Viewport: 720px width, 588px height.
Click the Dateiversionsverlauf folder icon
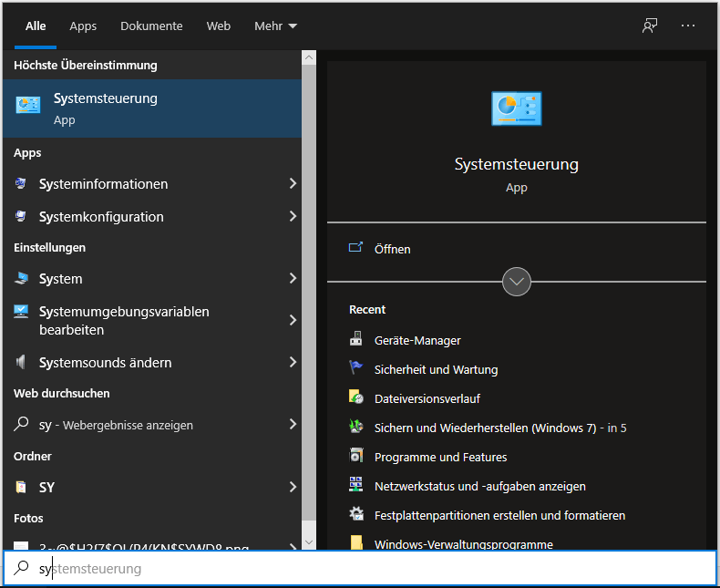pos(356,397)
